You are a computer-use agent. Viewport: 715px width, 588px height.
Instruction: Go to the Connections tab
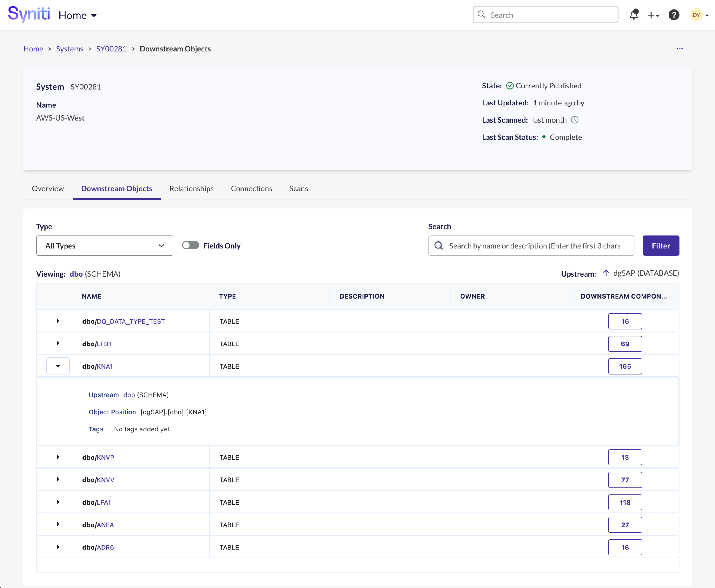pyautogui.click(x=251, y=188)
